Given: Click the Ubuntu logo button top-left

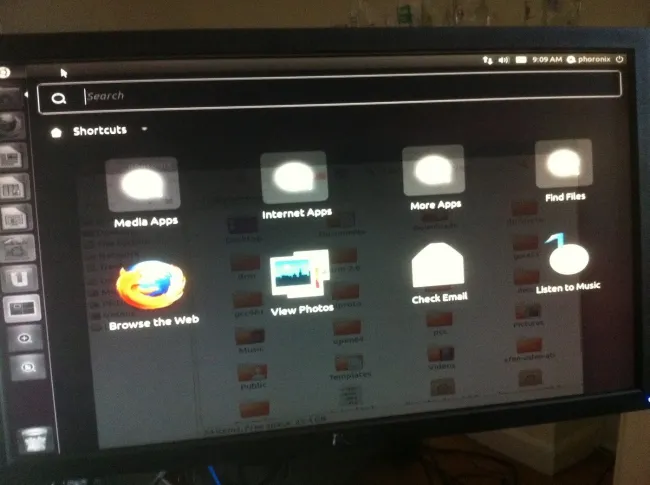Looking at the screenshot, I should click(x=5, y=73).
